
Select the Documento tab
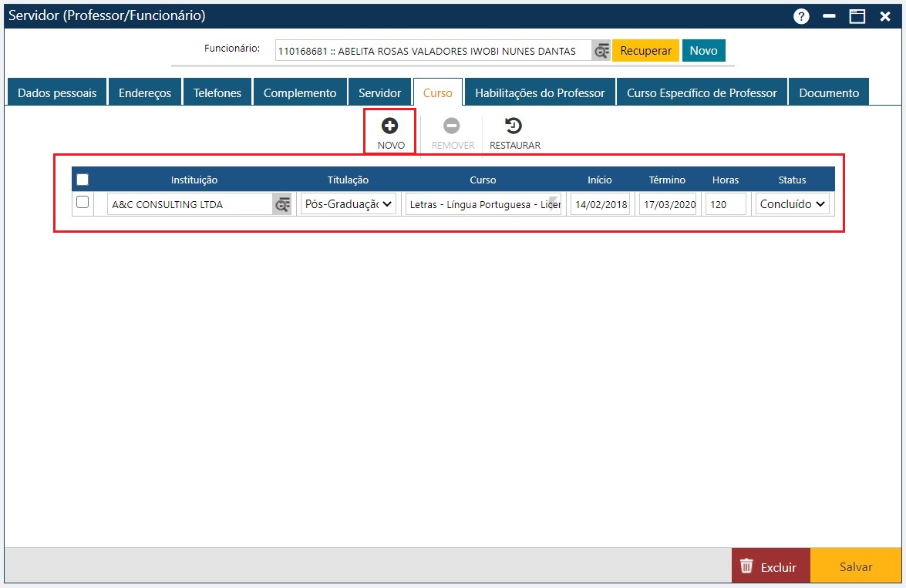[828, 92]
